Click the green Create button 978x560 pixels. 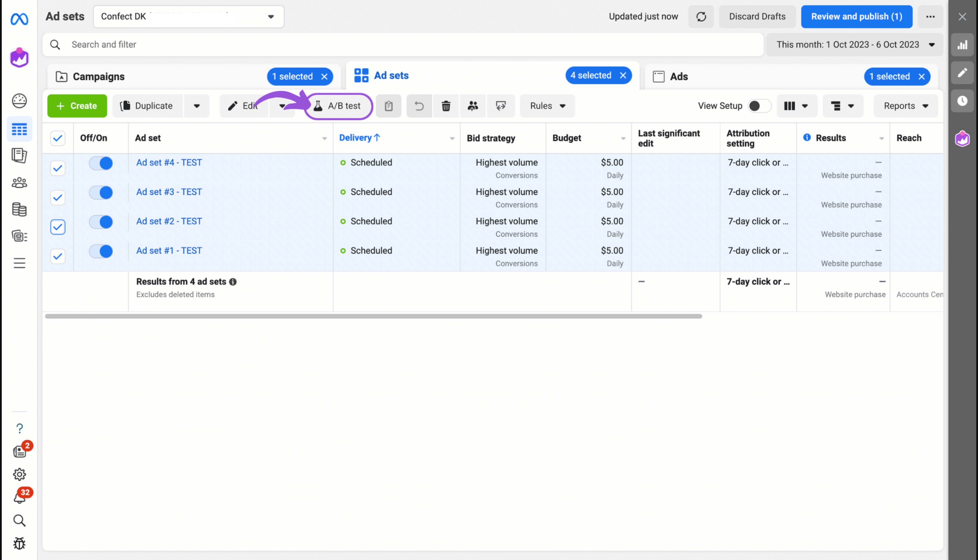77,106
